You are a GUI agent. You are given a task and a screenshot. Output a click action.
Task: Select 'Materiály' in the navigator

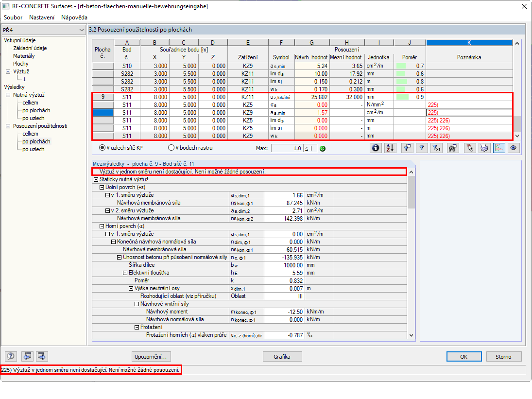coord(24,56)
